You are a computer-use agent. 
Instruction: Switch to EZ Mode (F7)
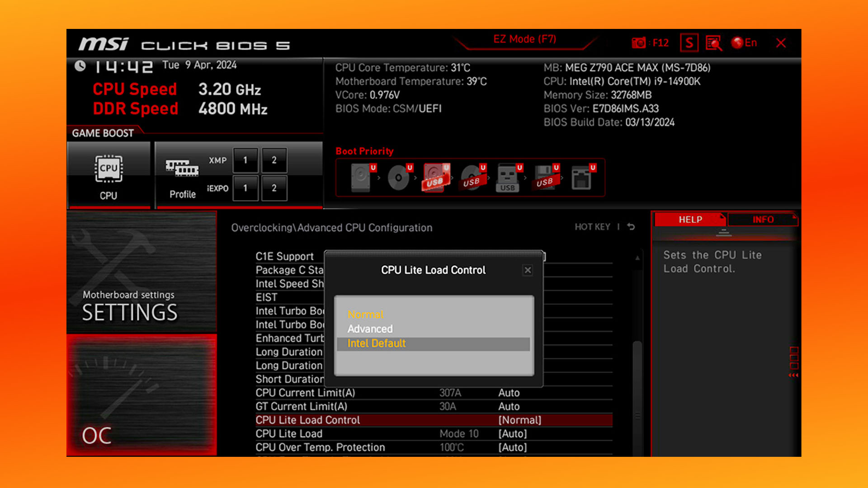pyautogui.click(x=524, y=39)
